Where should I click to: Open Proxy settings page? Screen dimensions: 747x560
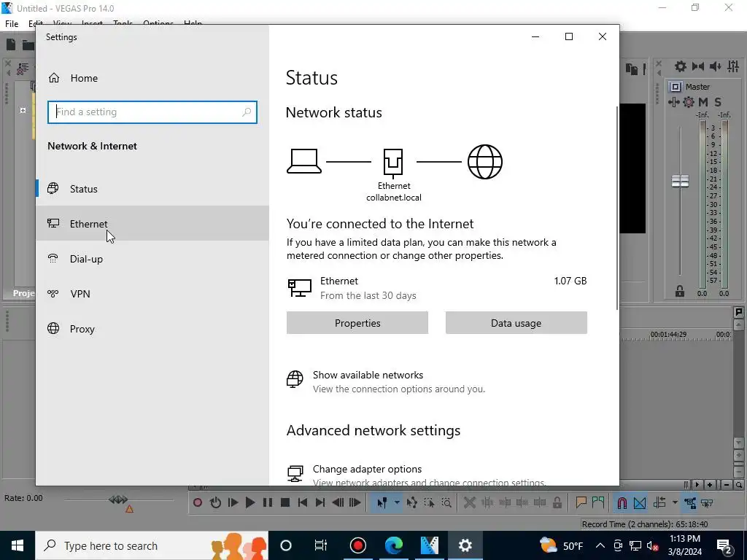[152, 329]
